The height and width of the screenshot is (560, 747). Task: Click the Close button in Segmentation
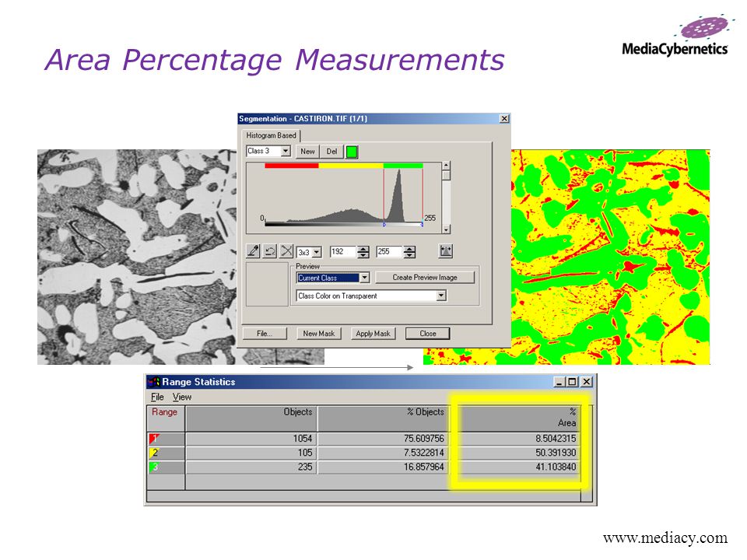pyautogui.click(x=427, y=334)
